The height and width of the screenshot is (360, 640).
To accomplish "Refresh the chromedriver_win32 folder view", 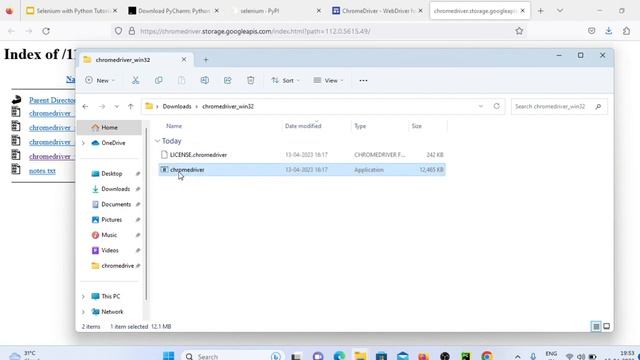I will 496,106.
